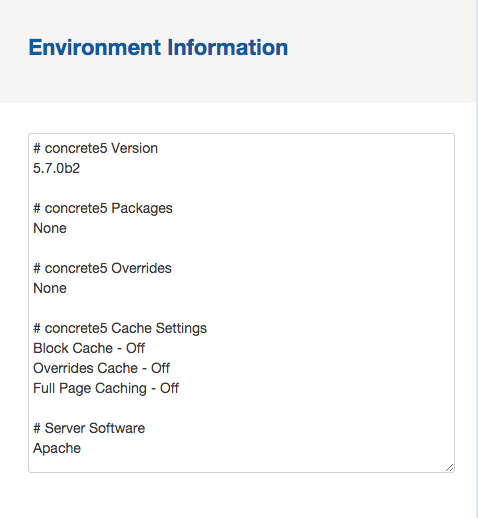Click the 'Full Page Caching - Off' line
Viewport: 478px width, 518px height.
pos(106,388)
